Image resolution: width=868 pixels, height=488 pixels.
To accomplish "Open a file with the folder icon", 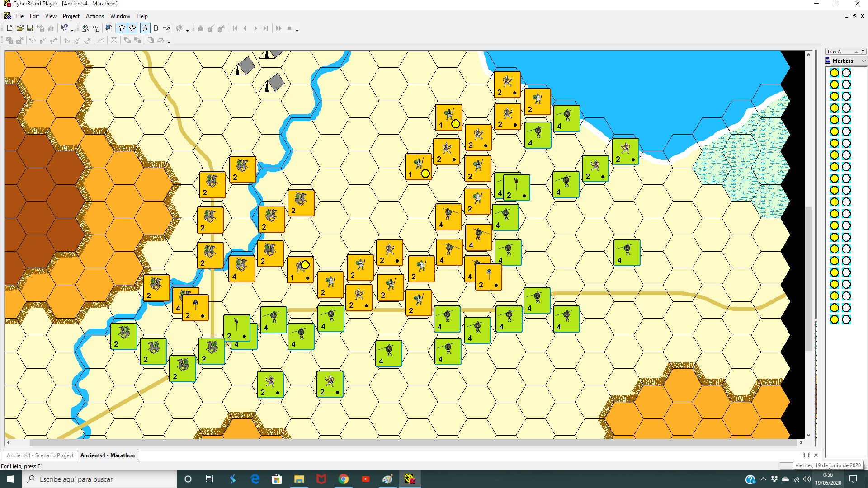I will click(20, 28).
